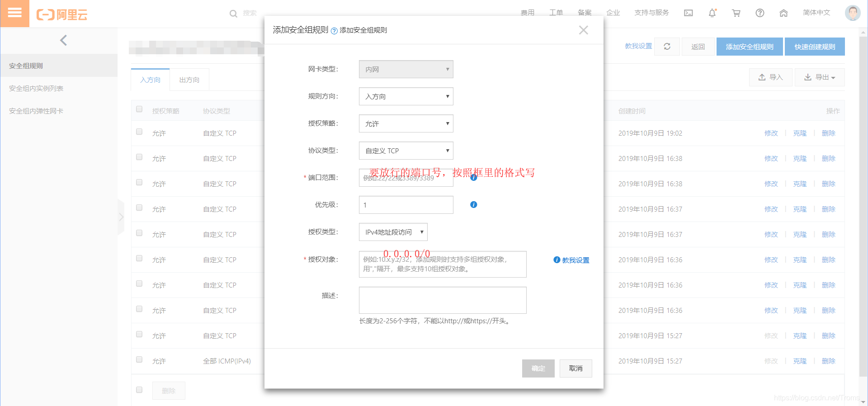The image size is (868, 406).
Task: Click 删除 for the 19:02 rule
Action: [x=829, y=133]
